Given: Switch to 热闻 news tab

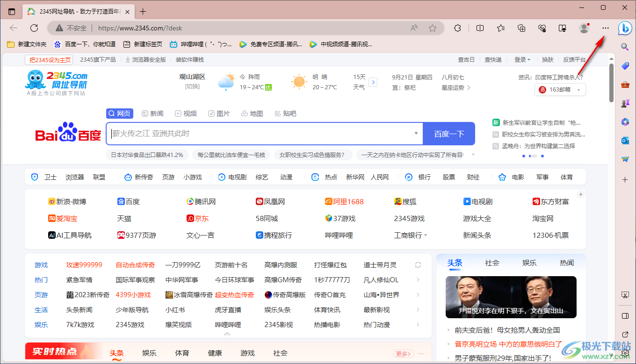Looking at the screenshot, I should pyautogui.click(x=567, y=263).
